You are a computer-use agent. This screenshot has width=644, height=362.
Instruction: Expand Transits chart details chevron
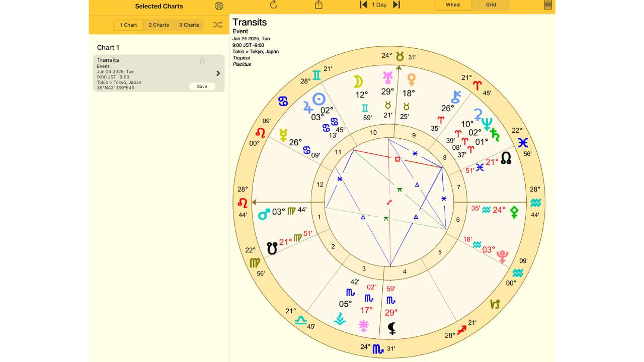218,73
